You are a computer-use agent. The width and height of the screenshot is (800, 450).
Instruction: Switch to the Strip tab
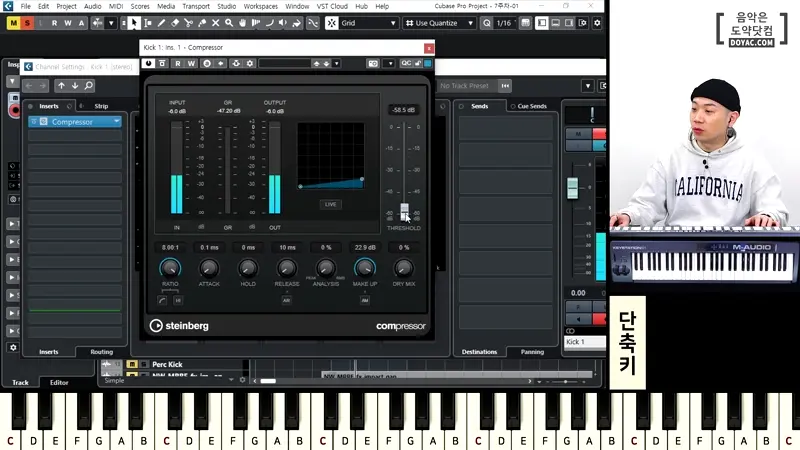pos(101,106)
